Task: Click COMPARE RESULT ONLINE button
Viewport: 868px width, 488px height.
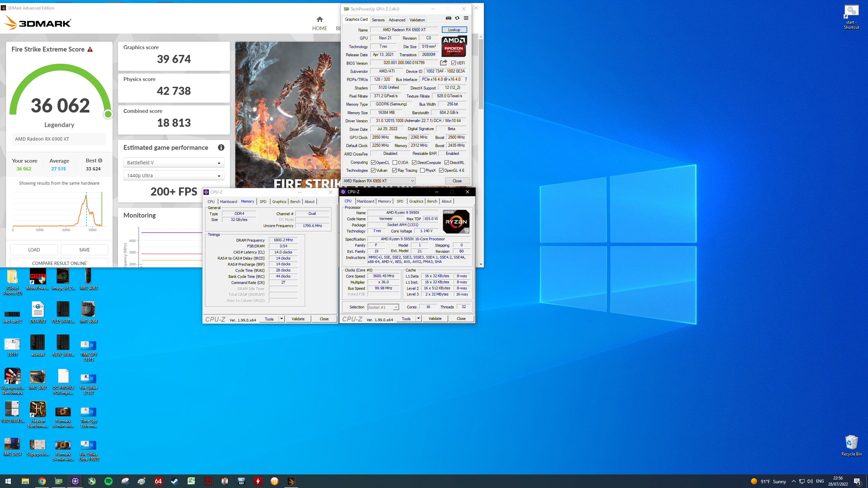Action: [x=59, y=263]
